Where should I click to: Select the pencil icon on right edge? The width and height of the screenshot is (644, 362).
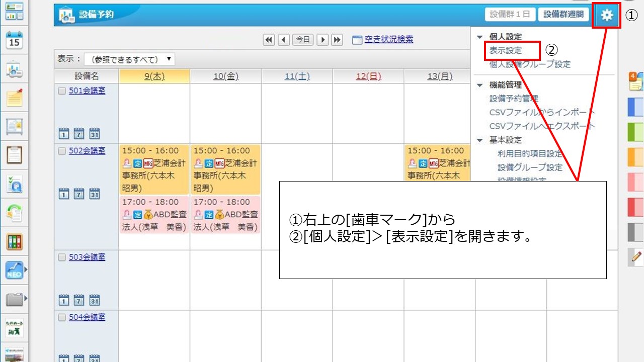(636, 257)
